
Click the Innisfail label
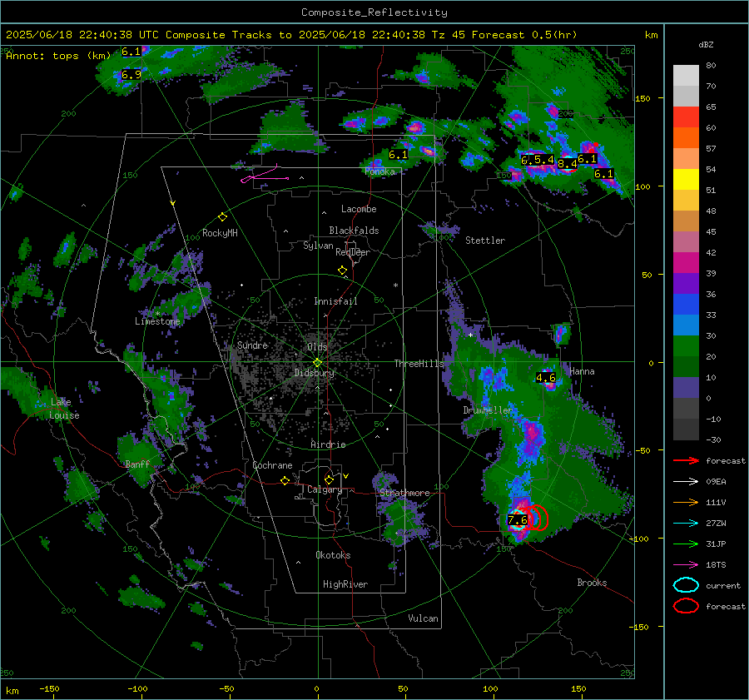[335, 301]
